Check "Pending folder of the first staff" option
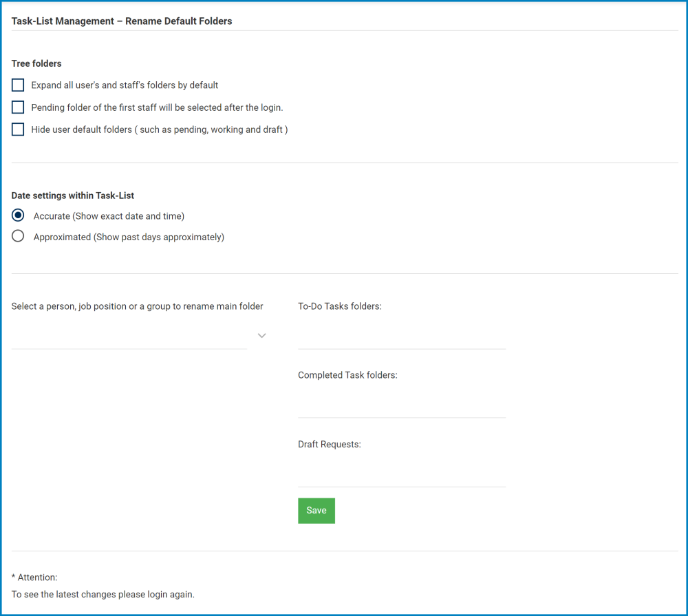 [17, 107]
